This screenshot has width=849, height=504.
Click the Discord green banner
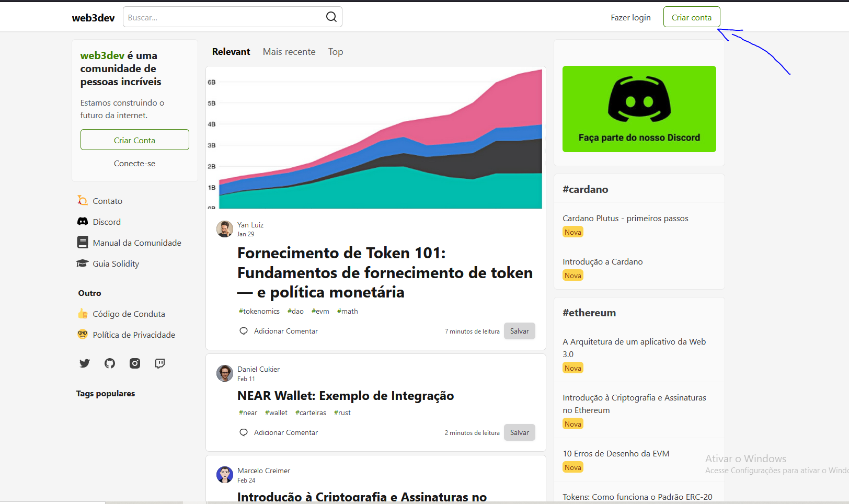(x=639, y=109)
